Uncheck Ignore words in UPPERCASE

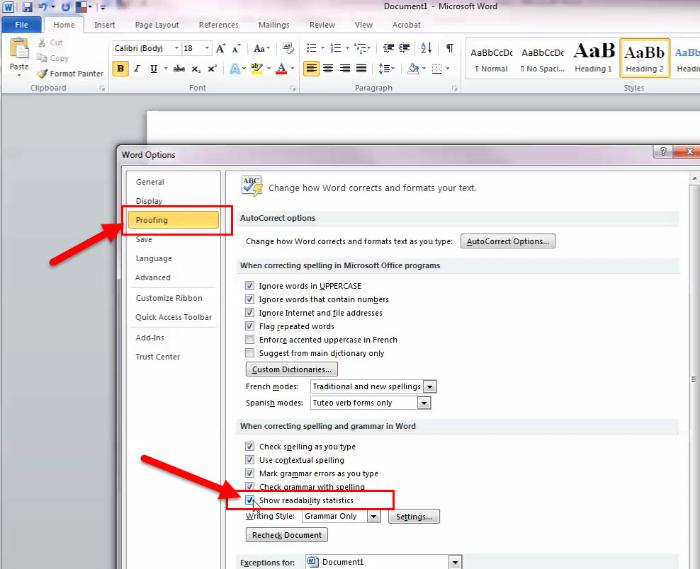pos(250,286)
